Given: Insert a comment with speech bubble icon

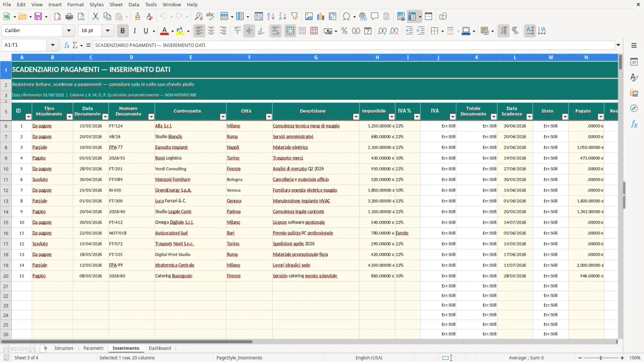Looking at the screenshot, I should tap(375, 17).
